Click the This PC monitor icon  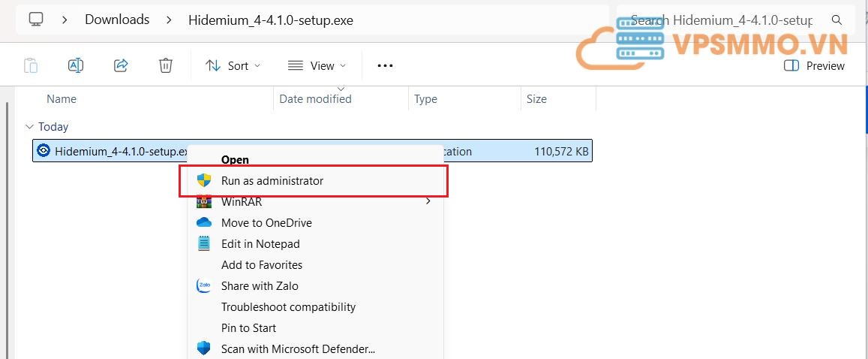(35, 20)
